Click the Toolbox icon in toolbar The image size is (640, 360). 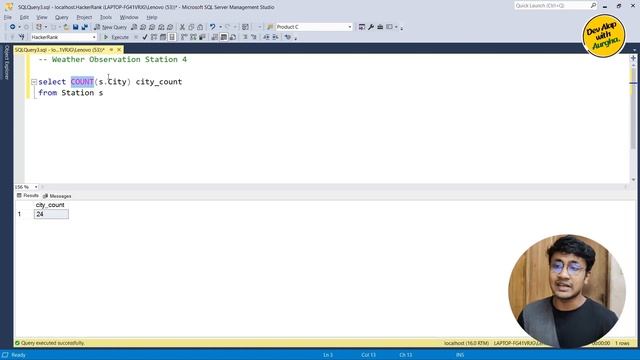tap(380, 27)
